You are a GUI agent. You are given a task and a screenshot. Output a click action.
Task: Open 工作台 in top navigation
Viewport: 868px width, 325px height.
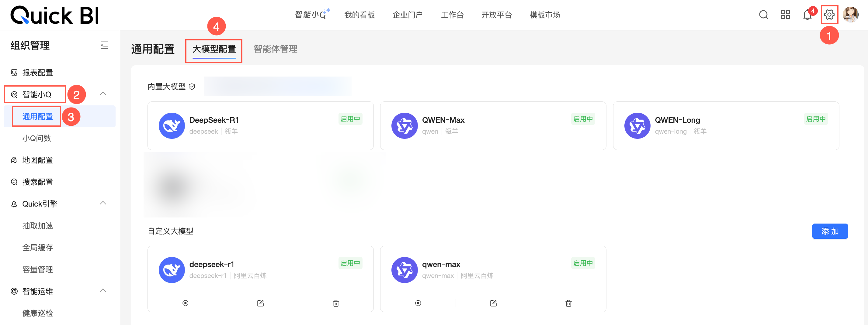452,15
